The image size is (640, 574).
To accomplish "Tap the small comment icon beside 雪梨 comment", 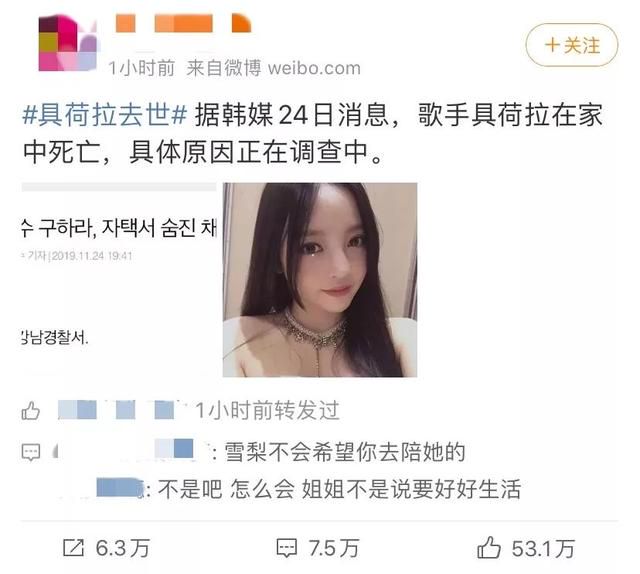I will point(31,452).
